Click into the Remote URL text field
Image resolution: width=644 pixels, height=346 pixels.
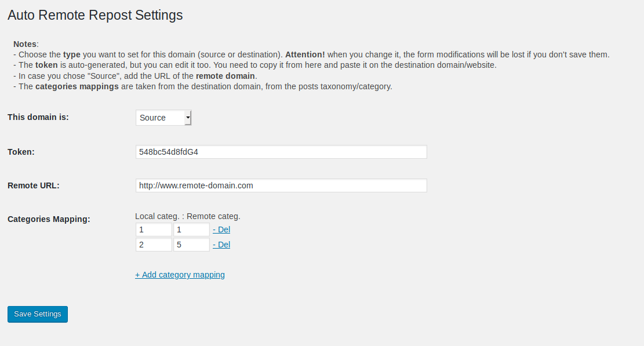281,185
